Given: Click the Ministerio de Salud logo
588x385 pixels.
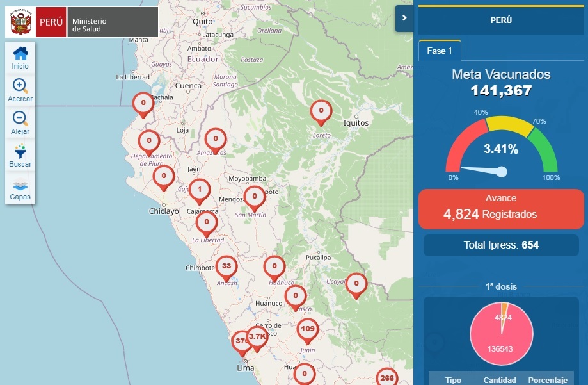Looking at the screenshot, I should [x=82, y=22].
